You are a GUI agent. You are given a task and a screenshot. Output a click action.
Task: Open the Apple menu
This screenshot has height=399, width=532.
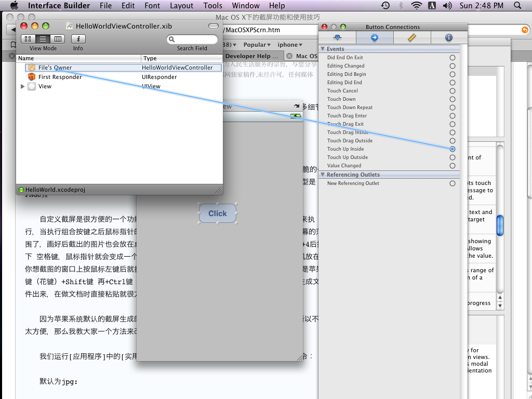(14, 5)
